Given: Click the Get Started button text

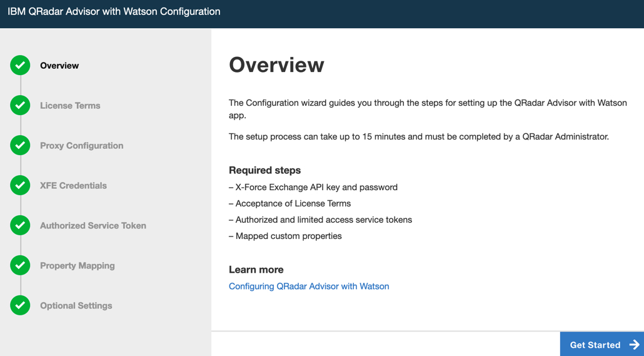Looking at the screenshot, I should click(595, 345).
